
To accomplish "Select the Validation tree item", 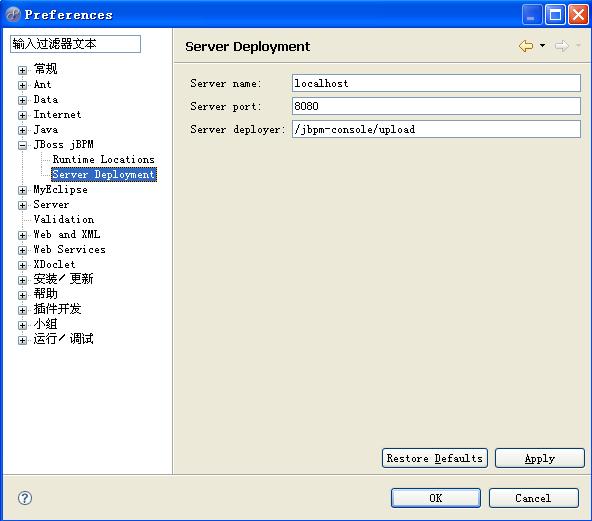I will [x=64, y=219].
